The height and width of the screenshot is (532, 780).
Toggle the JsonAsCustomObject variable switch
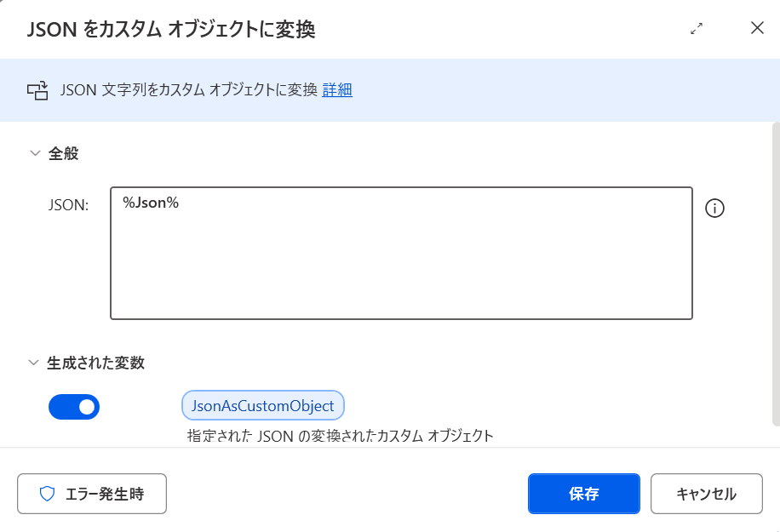tap(74, 407)
